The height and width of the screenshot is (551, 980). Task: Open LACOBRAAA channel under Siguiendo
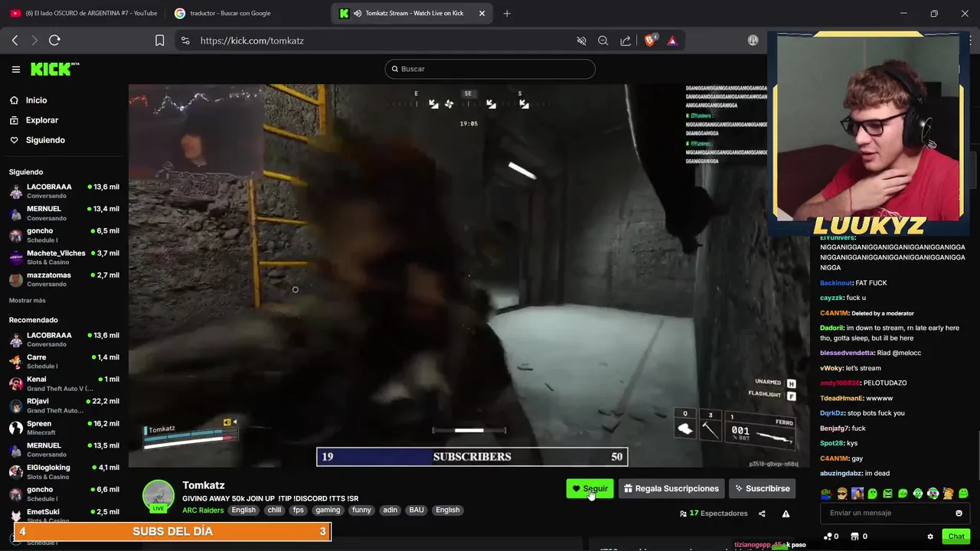(64, 191)
